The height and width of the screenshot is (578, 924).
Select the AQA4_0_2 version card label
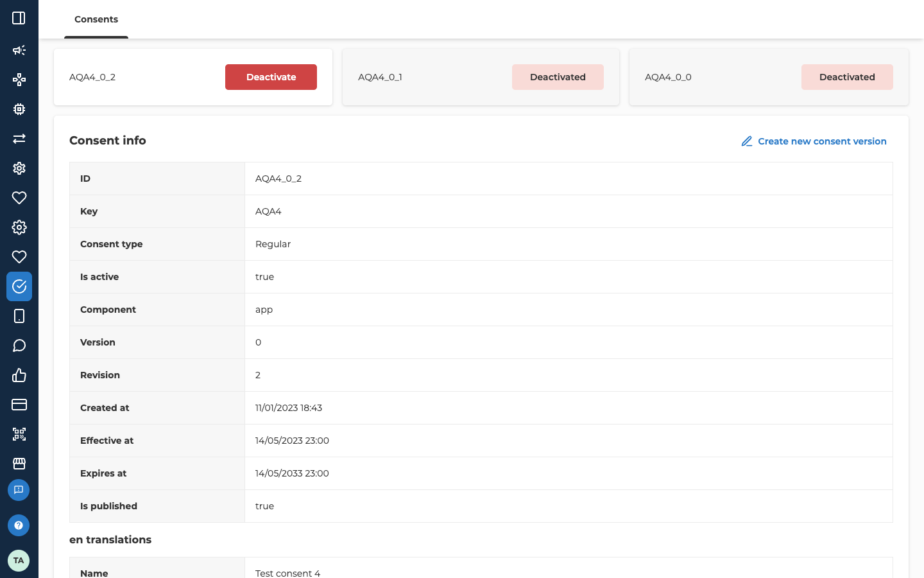(92, 77)
